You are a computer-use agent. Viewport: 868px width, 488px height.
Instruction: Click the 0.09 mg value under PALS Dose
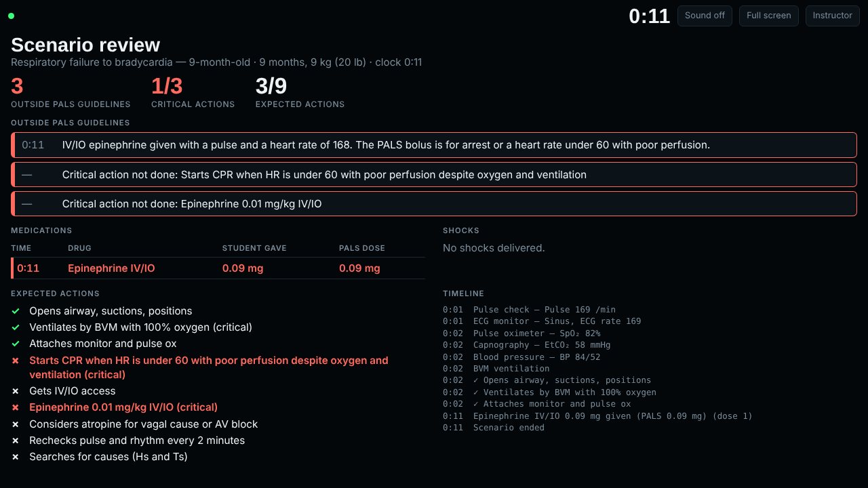coord(359,268)
